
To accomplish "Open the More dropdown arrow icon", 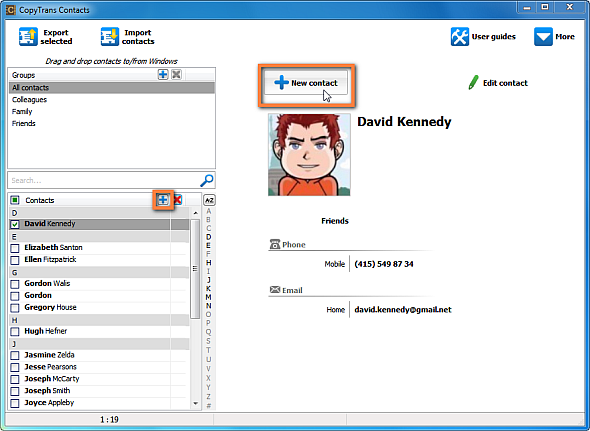I will pyautogui.click(x=543, y=37).
